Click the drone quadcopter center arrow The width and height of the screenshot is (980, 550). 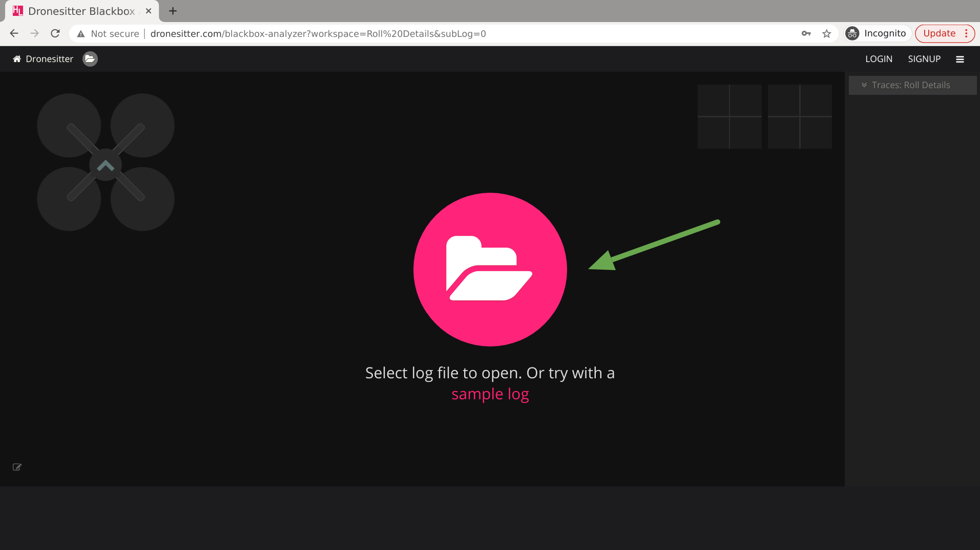(106, 165)
